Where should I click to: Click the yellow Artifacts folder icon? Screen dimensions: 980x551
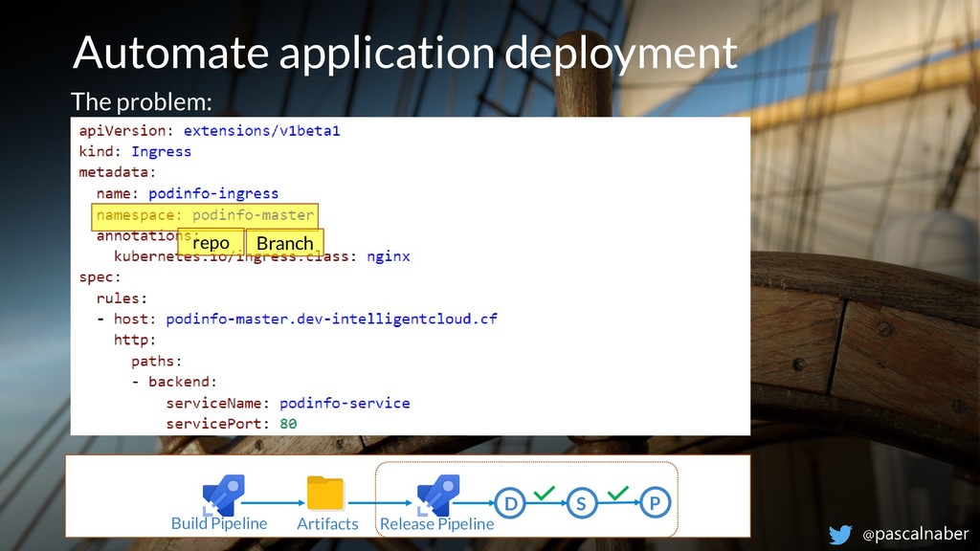[325, 494]
